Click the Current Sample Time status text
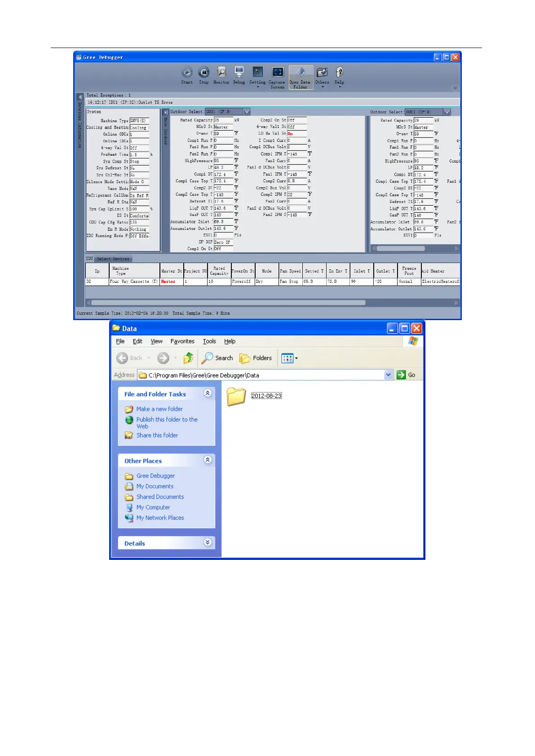The width and height of the screenshot is (535, 756). (x=122, y=313)
